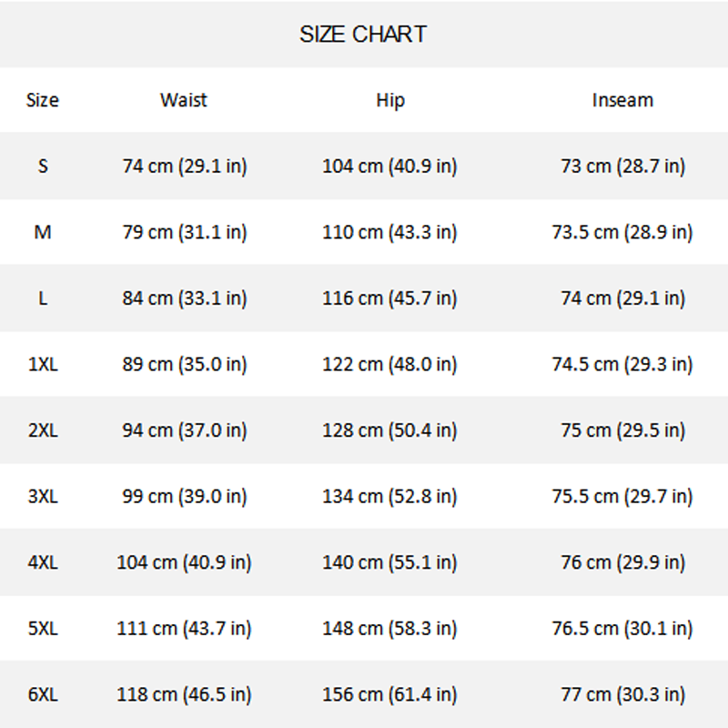Click the 94 cm (37.0 in) waist value
The width and height of the screenshot is (728, 728).
click(x=185, y=430)
